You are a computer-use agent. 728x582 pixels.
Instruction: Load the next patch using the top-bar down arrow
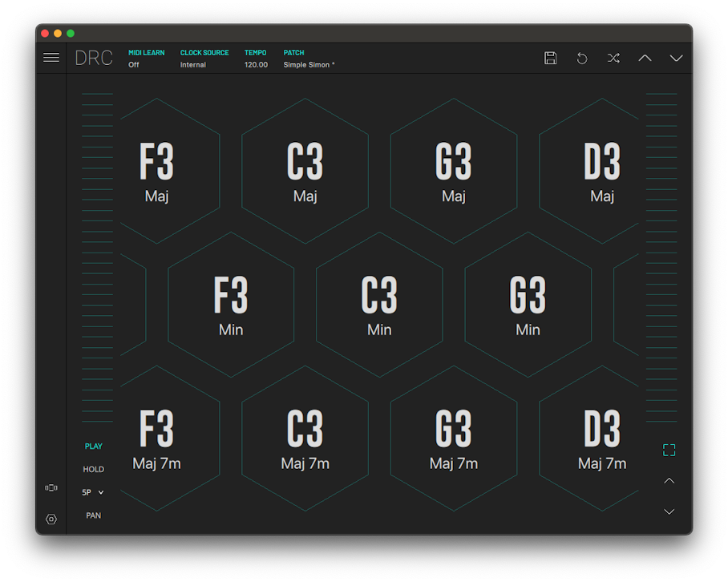(676, 58)
